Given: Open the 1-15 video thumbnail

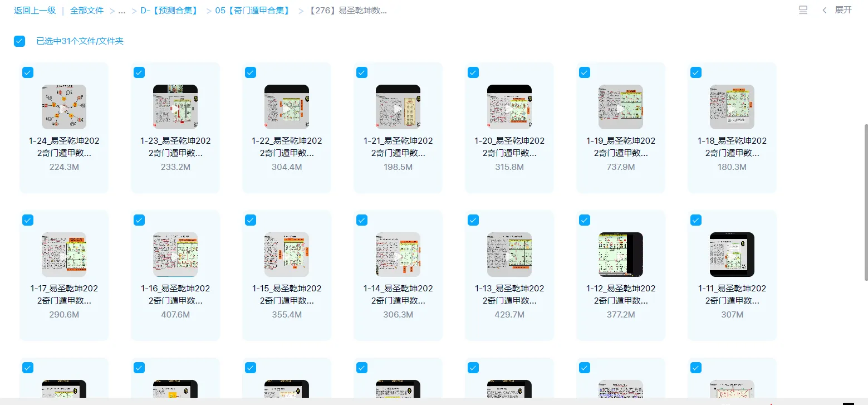Looking at the screenshot, I should (287, 255).
